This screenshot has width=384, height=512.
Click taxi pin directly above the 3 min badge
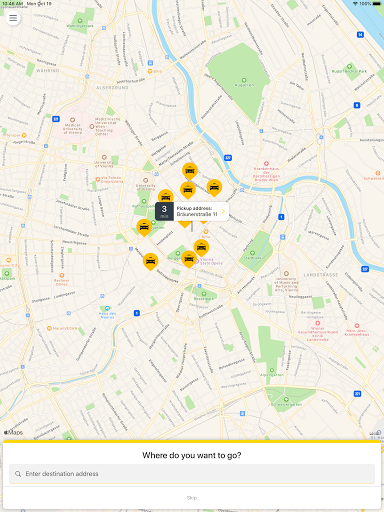166,196
